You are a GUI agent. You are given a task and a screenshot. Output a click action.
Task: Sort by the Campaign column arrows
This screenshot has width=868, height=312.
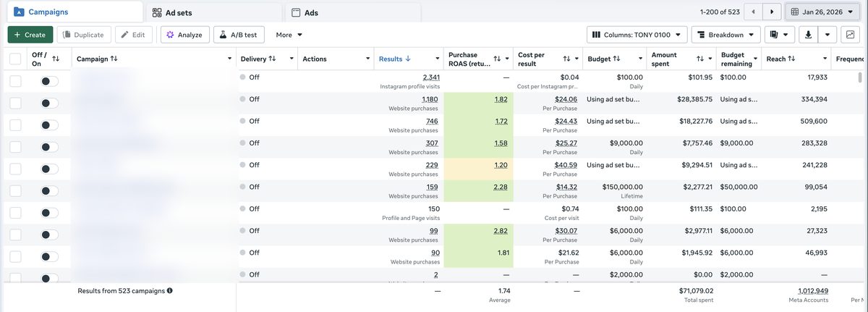[114, 59]
